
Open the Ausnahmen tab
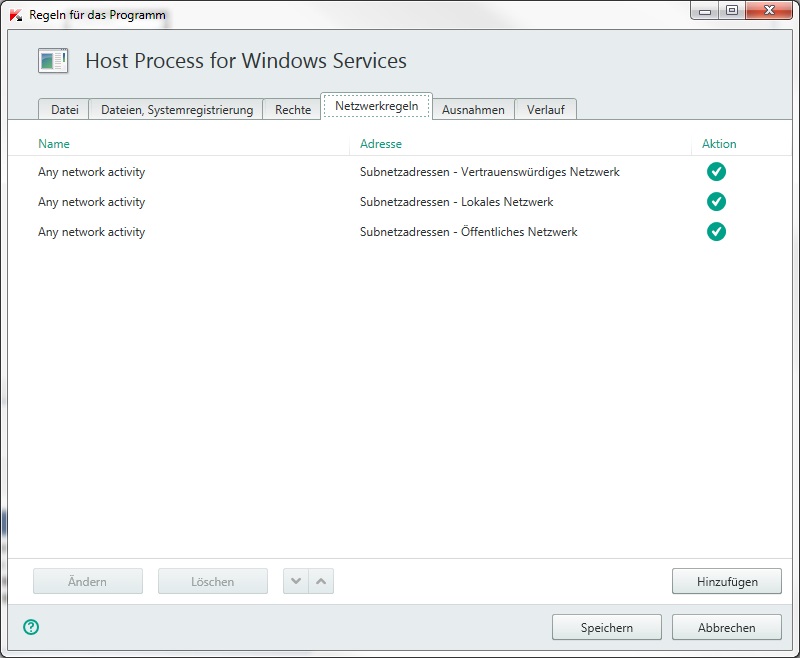click(473, 109)
